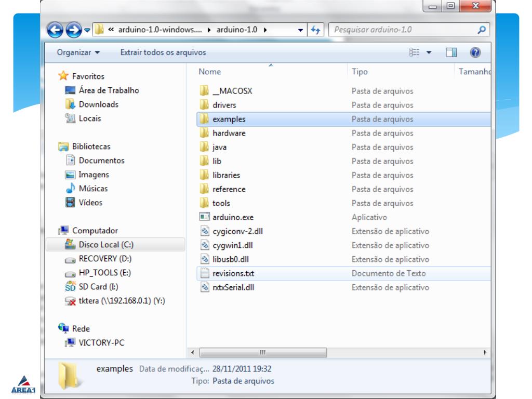This screenshot has height=399, width=532.
Task: Click the 'Aplicativo' type cell for arduino.exe
Action: point(369,217)
